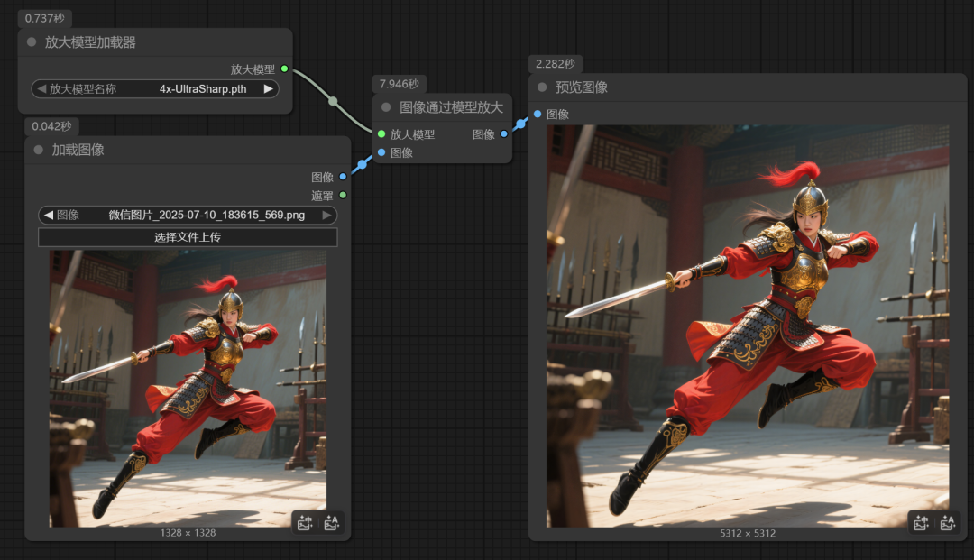Viewport: 974px width, 560px height.
Task: Switch to previous image file arrow
Action: tap(49, 215)
